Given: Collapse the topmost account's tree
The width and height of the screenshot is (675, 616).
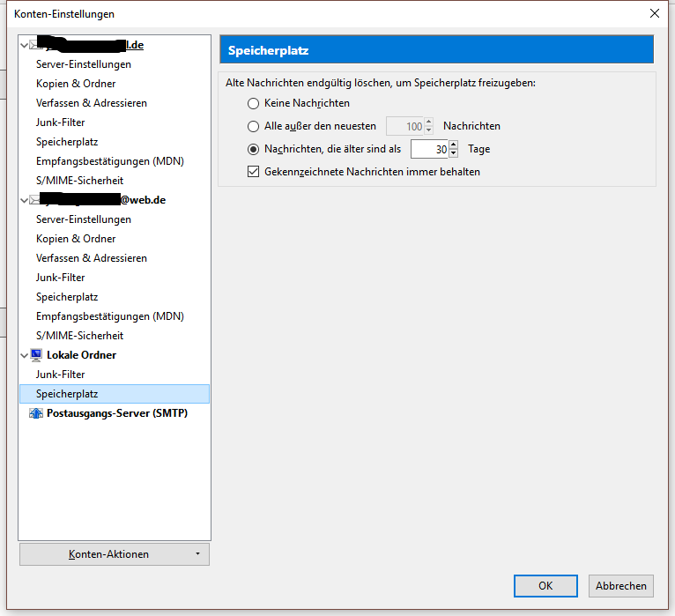Looking at the screenshot, I should 25,45.
